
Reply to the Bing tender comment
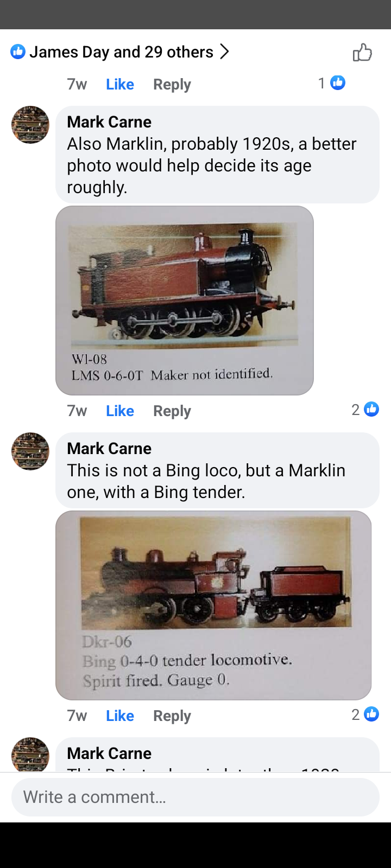click(x=172, y=716)
